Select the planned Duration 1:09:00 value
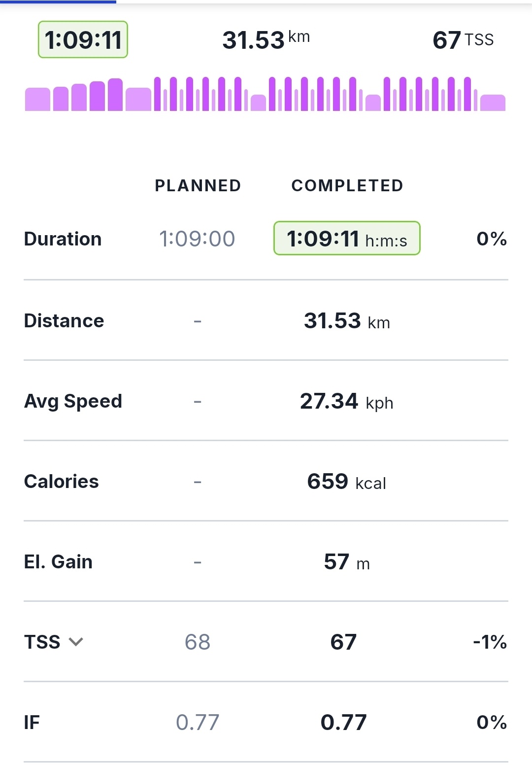This screenshot has height=766, width=532. point(197,239)
